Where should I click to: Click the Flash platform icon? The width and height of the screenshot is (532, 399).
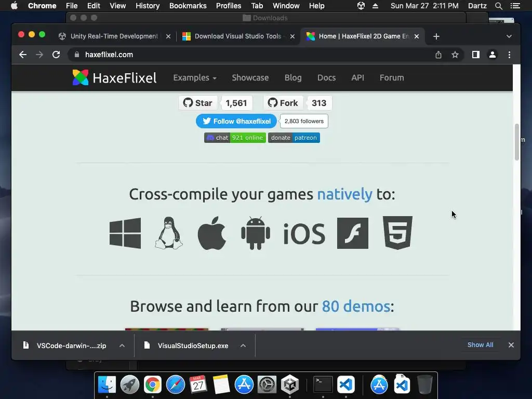353,233
